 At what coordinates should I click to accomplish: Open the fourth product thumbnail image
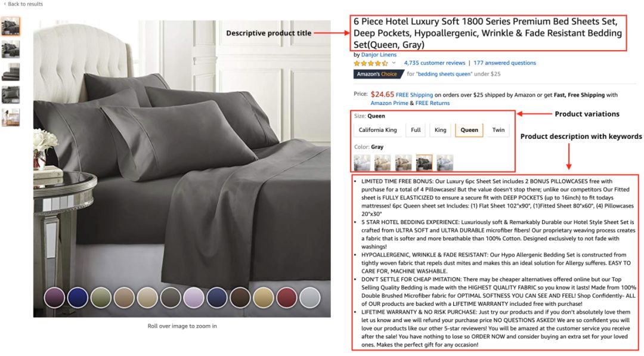(11, 95)
